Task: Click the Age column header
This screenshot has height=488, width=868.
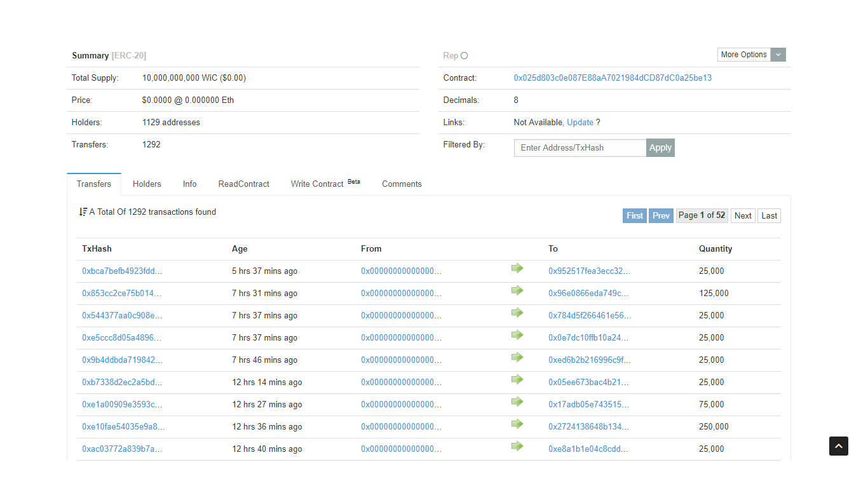Action: (x=240, y=249)
